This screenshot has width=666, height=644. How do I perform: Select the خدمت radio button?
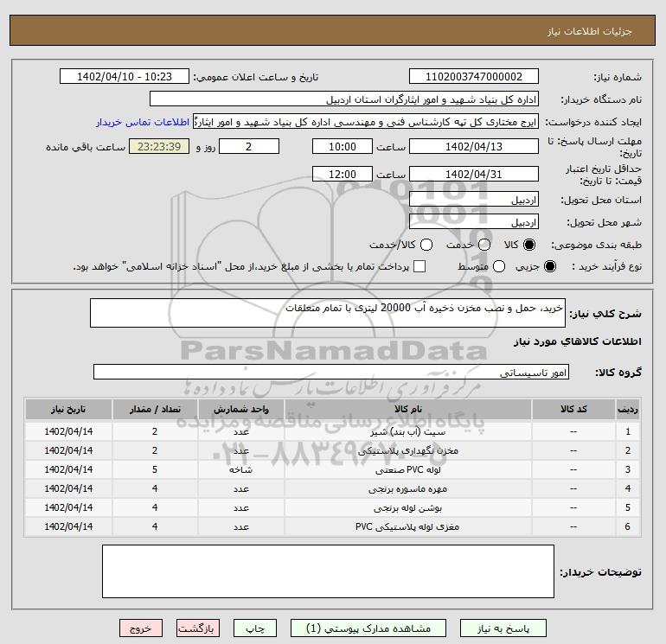pyautogui.click(x=484, y=245)
